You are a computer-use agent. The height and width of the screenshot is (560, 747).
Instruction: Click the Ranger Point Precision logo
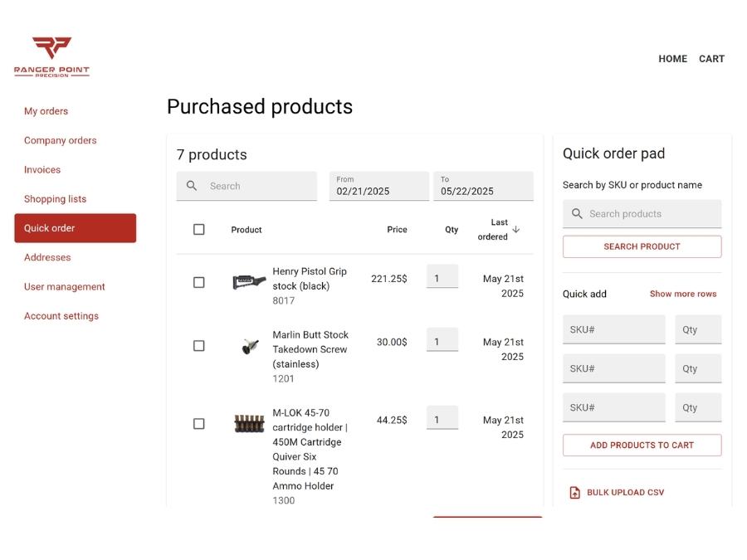[51, 56]
